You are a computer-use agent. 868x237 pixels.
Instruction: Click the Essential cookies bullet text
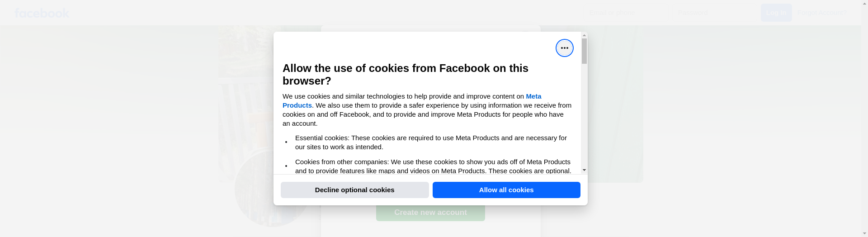(430, 142)
